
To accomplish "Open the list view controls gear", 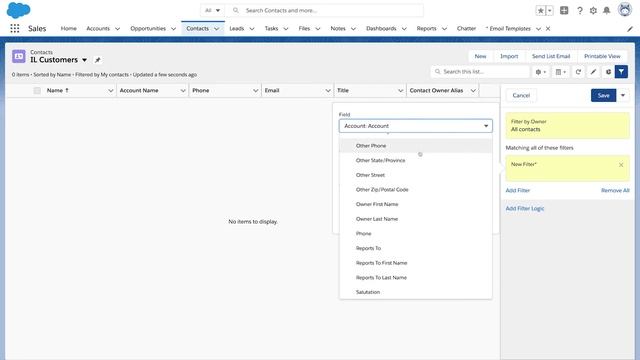I will pyautogui.click(x=540, y=72).
